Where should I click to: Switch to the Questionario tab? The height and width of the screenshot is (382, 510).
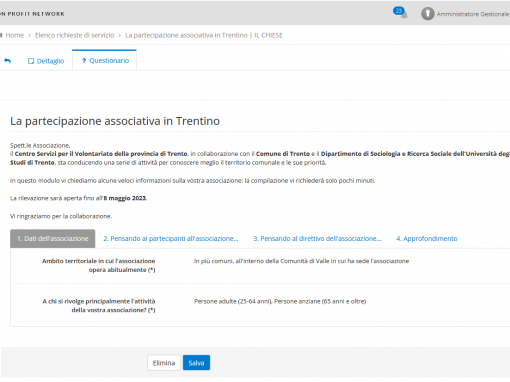tap(105, 60)
